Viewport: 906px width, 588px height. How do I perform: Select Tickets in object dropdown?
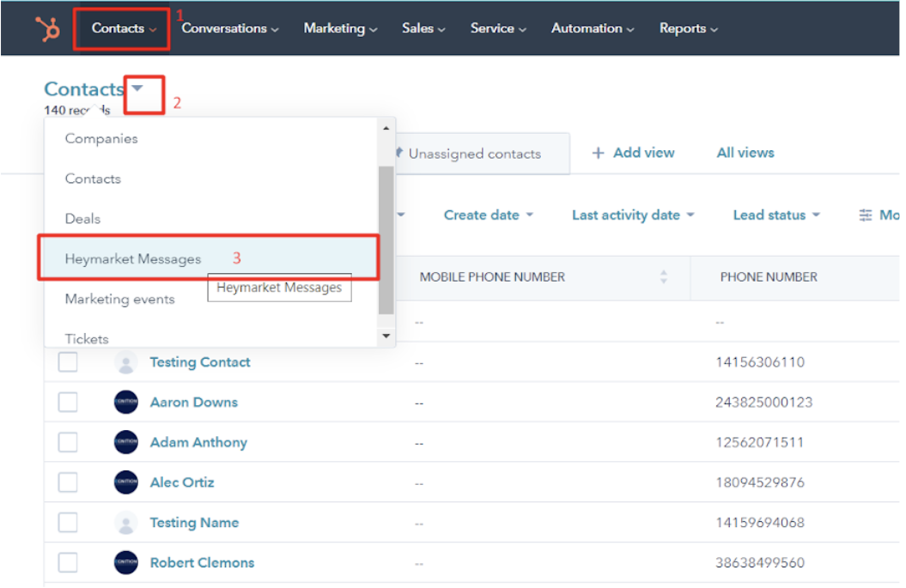[87, 338]
